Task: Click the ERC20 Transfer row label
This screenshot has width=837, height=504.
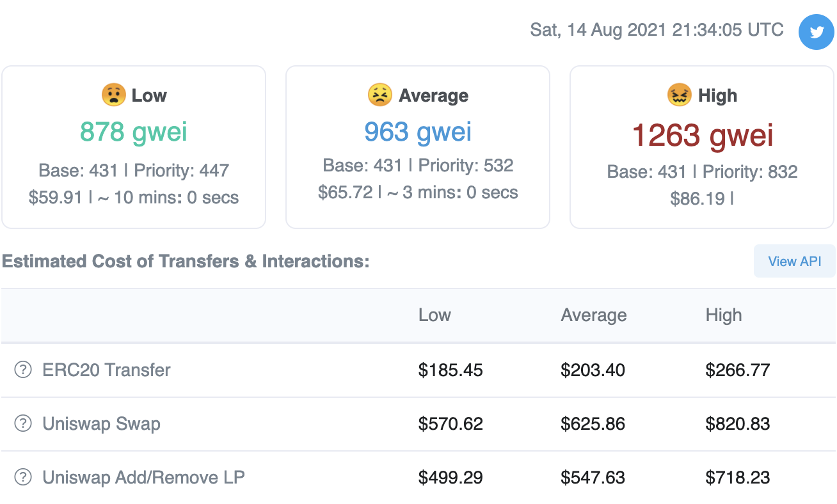Action: click(106, 370)
